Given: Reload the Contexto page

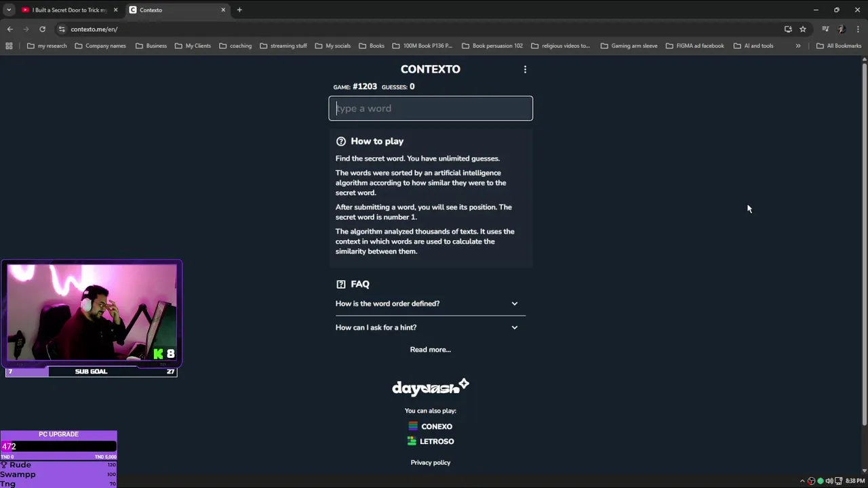Looking at the screenshot, I should coord(42,29).
